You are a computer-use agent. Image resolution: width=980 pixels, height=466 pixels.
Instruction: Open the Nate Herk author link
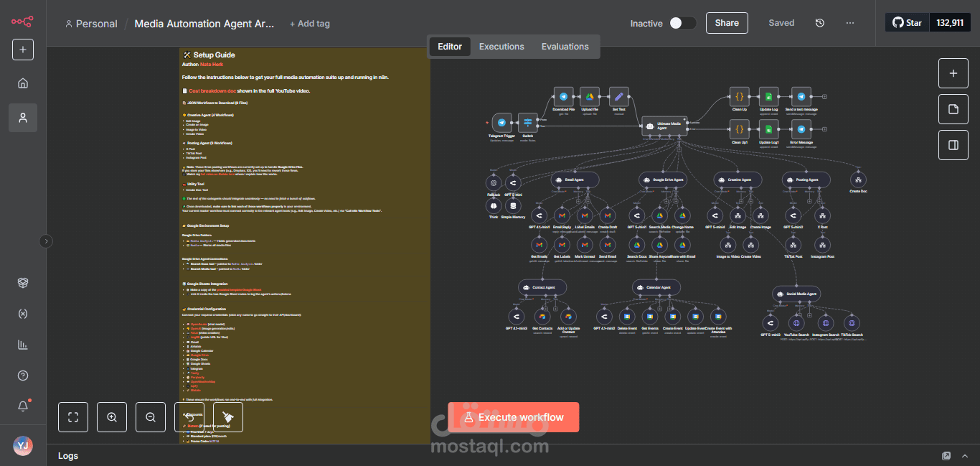coord(212,65)
